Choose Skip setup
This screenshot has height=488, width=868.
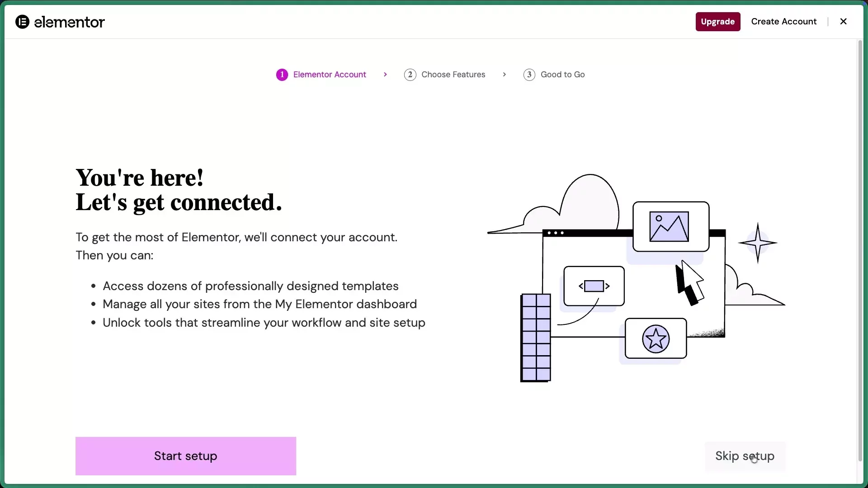tap(745, 456)
